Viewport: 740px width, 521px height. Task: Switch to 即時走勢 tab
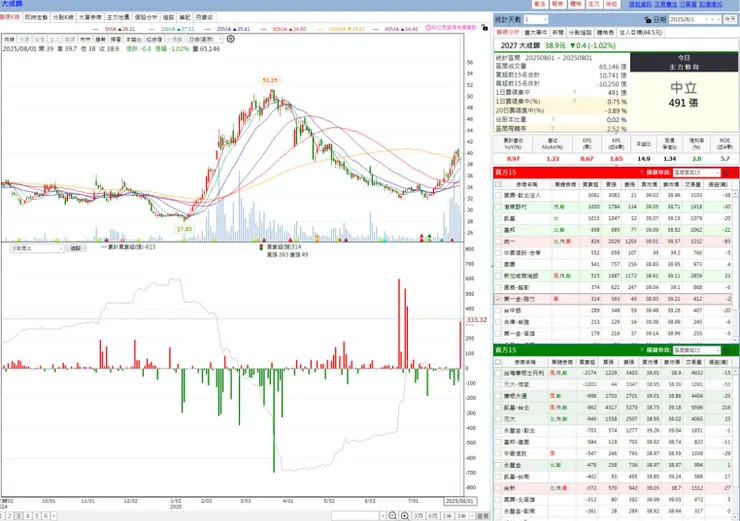click(36, 17)
